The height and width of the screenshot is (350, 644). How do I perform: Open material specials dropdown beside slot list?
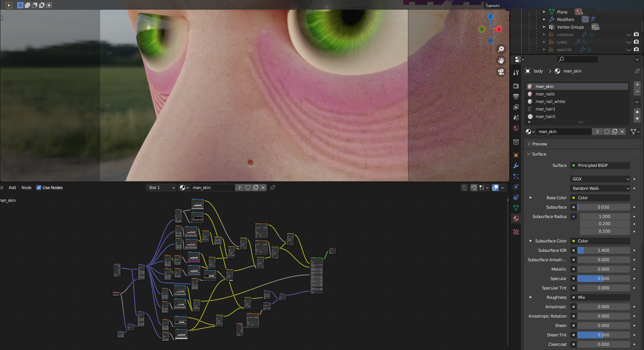(637, 102)
